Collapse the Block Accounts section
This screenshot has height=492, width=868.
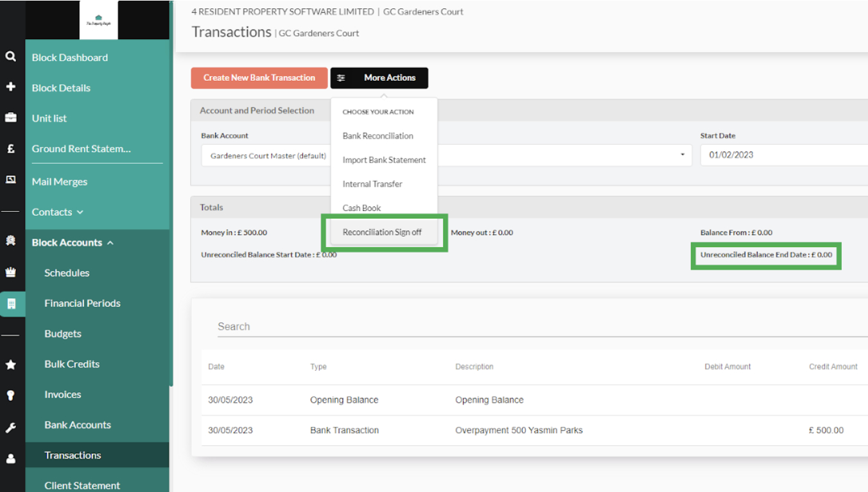(110, 242)
